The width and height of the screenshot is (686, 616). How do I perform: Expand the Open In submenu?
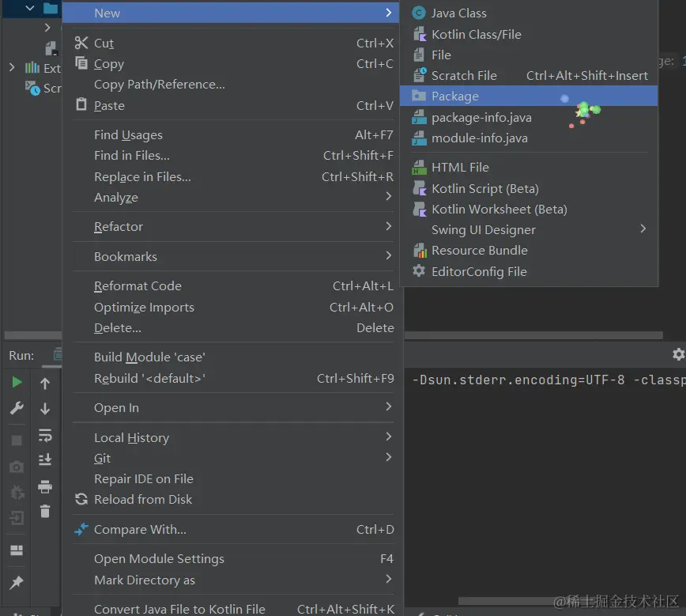click(x=389, y=406)
